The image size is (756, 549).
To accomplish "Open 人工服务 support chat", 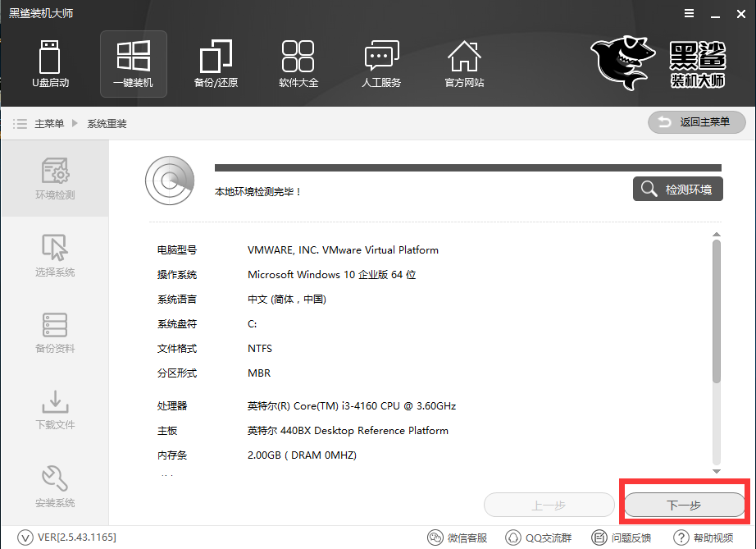I will coord(381,64).
